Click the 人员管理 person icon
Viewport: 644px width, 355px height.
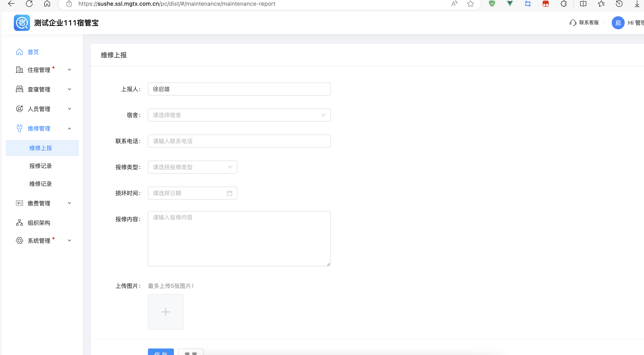click(x=20, y=109)
